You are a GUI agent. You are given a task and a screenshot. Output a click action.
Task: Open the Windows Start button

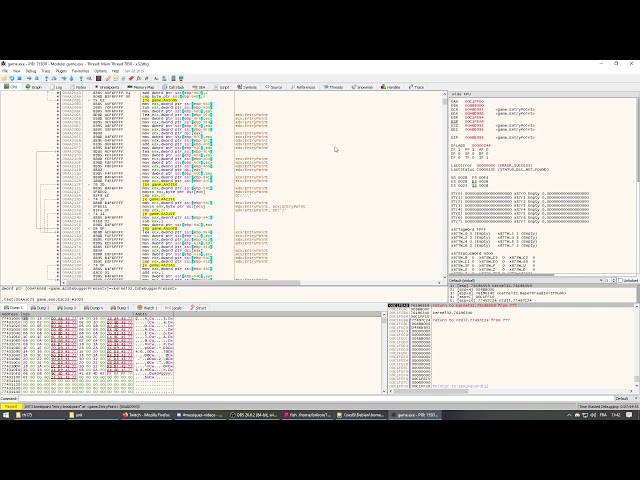pyautogui.click(x=6, y=415)
